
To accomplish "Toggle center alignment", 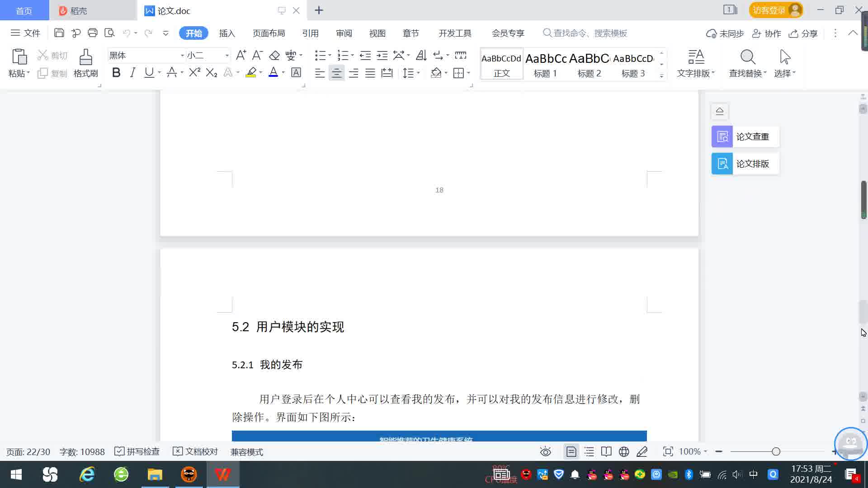I will tap(336, 73).
